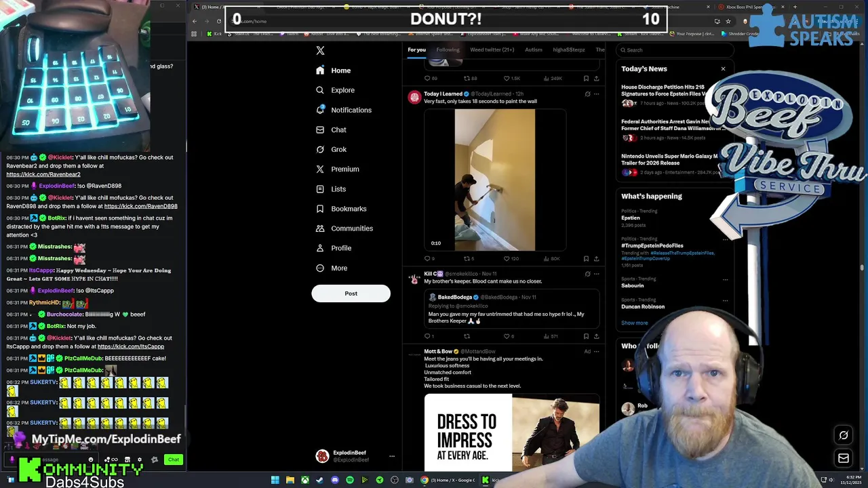Open more options for the Sabourin trend
The image size is (868, 488).
[725, 279]
